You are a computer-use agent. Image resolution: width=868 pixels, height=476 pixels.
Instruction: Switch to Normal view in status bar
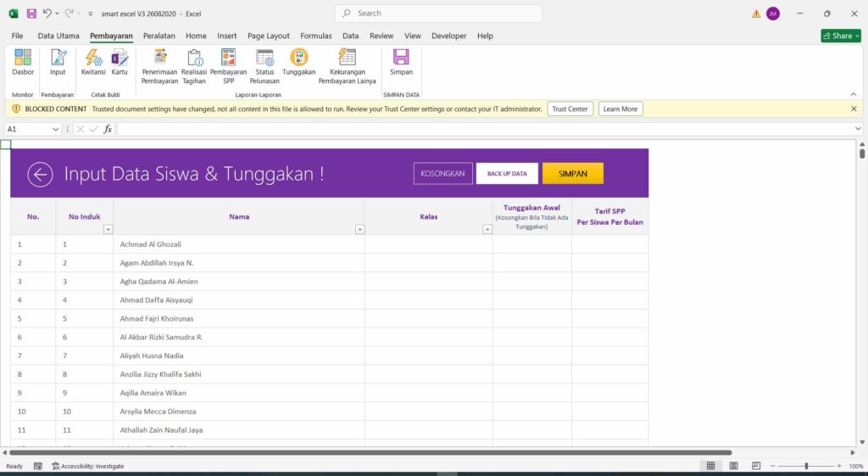pyautogui.click(x=711, y=466)
